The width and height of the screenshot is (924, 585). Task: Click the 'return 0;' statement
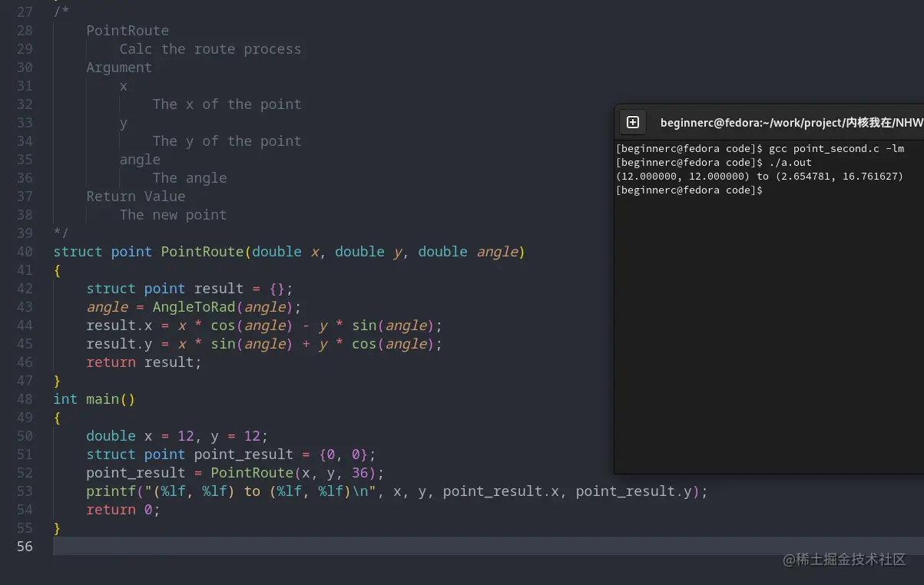(x=124, y=510)
